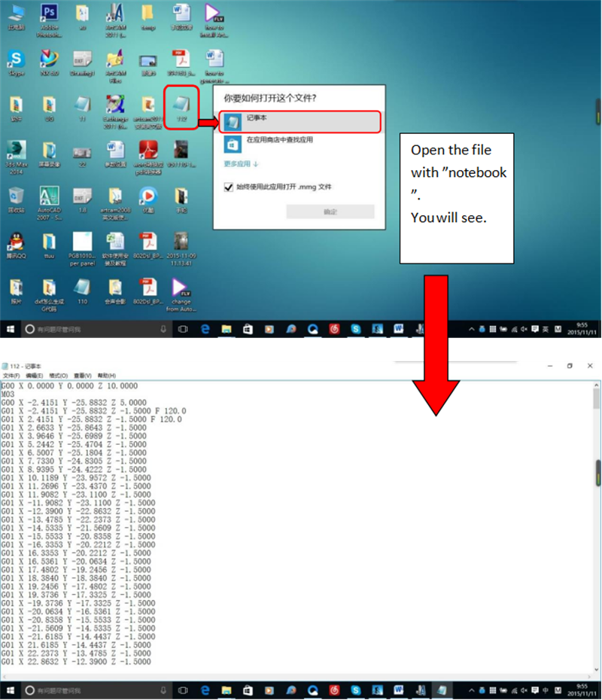
Task: Open the Adobe Photoshop desktop shortcut
Action: point(49,14)
